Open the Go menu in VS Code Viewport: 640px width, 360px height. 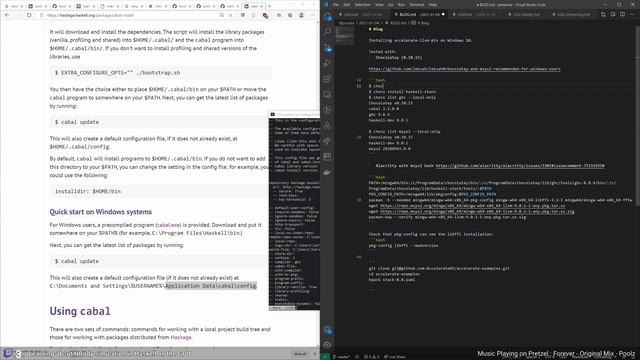point(391,4)
